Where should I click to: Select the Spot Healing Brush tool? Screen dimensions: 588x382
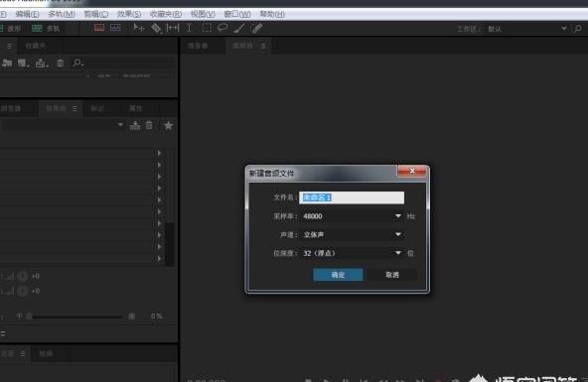pos(256,28)
